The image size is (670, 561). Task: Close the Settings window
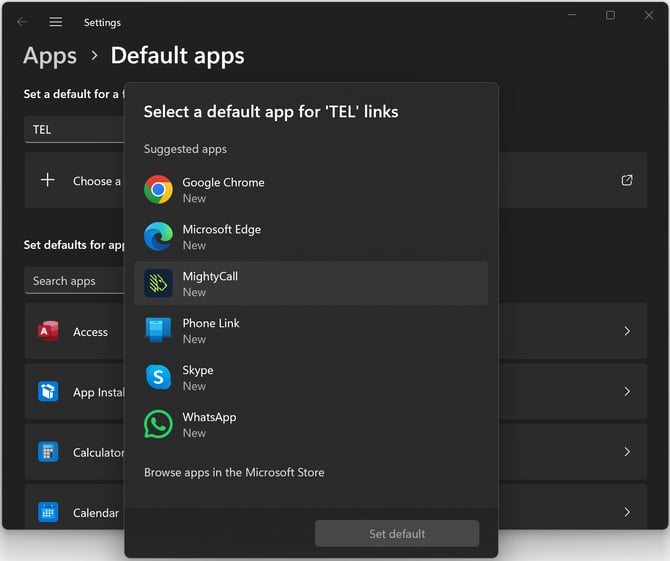[649, 15]
